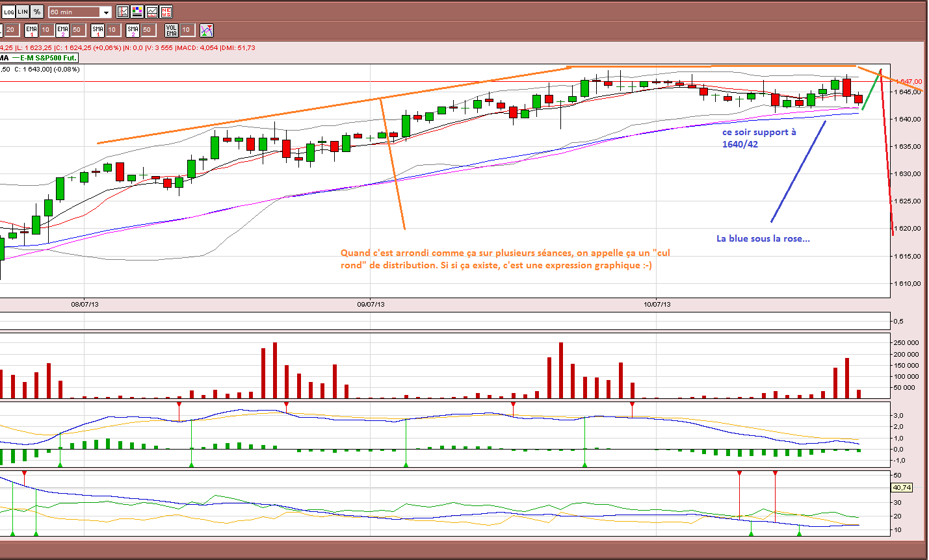Click the 40,74 DMI value box
929x560 pixels.
click(902, 487)
